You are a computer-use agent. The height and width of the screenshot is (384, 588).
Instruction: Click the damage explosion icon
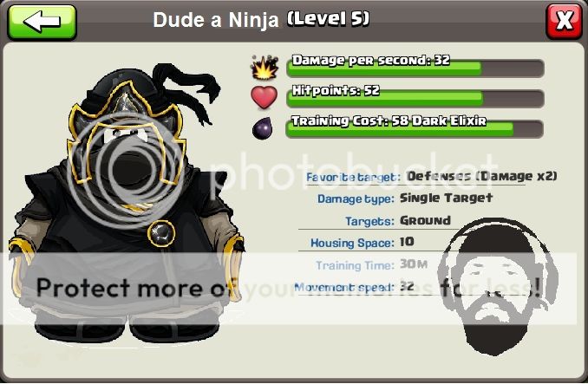point(265,68)
